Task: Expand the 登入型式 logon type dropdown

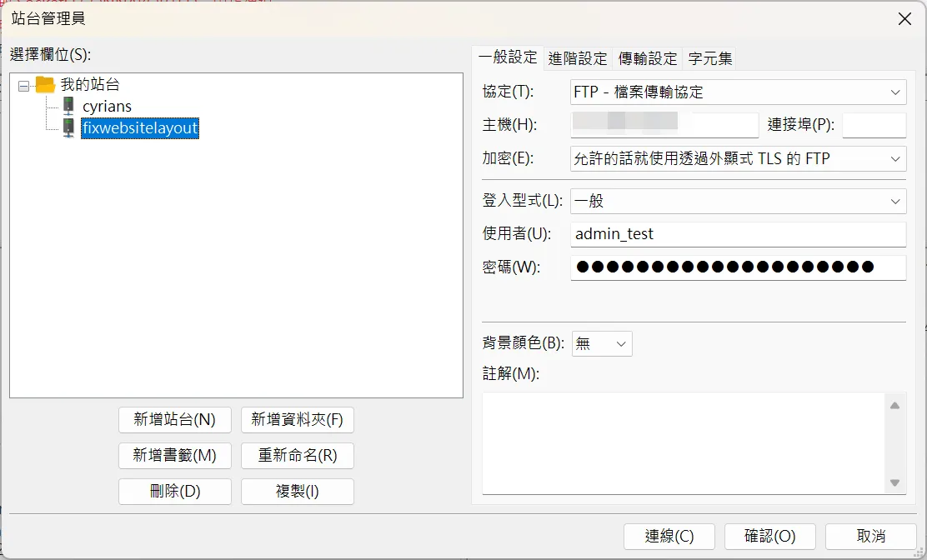Action: point(738,201)
